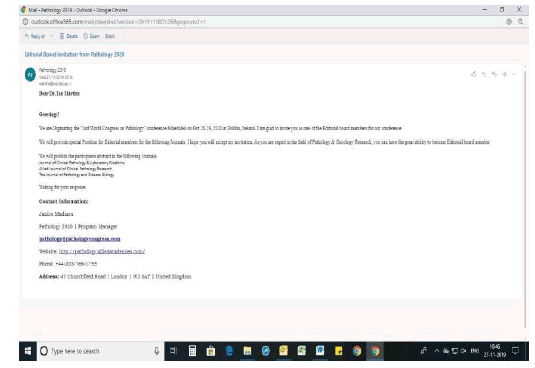Open Microsoft Store from the taskbar

coord(211,351)
